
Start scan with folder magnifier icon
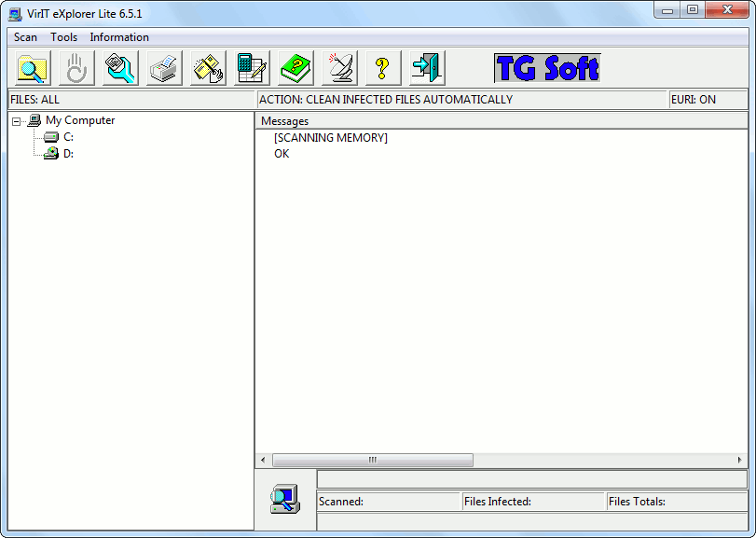(x=33, y=68)
